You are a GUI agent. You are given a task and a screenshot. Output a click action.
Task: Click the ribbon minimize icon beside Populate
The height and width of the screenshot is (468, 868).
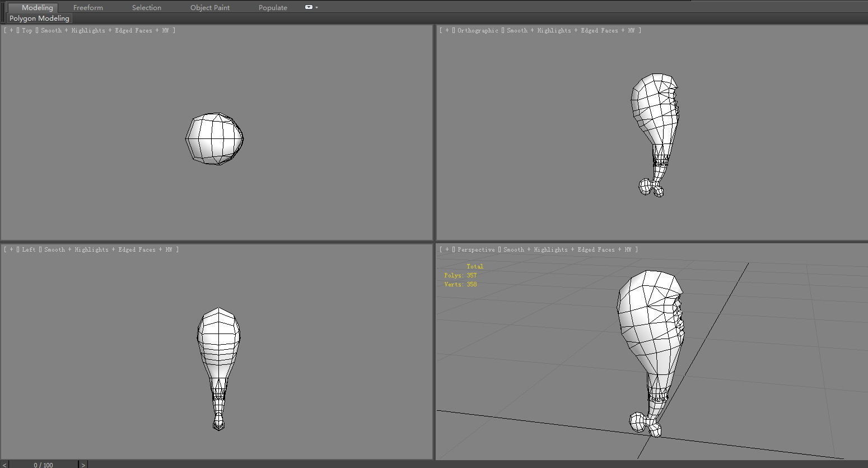[308, 7]
